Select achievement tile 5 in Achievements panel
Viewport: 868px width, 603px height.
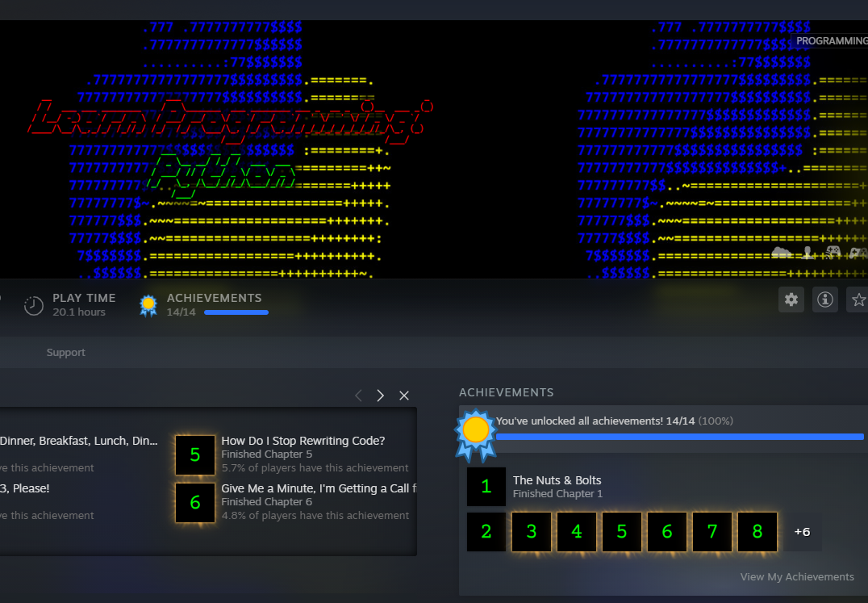[x=622, y=532]
